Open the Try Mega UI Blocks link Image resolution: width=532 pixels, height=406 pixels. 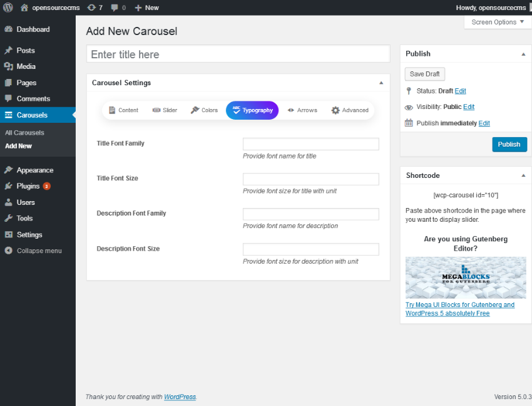click(x=460, y=309)
